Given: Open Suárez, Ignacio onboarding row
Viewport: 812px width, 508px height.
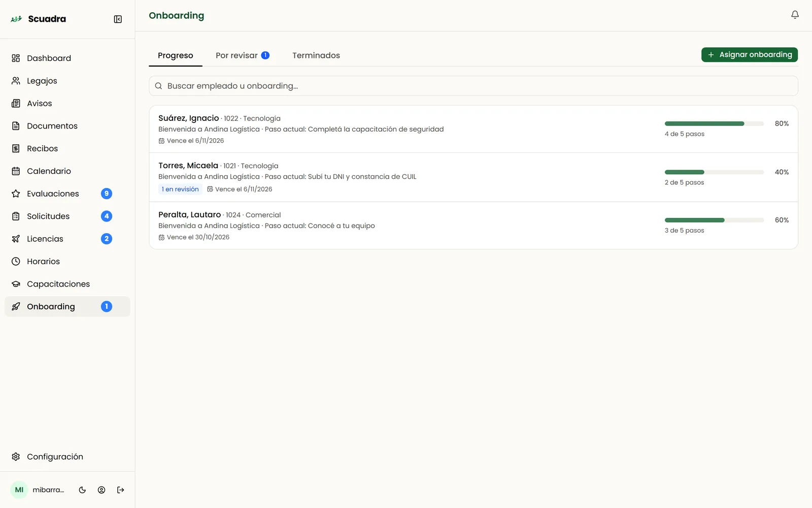Looking at the screenshot, I should tap(473, 129).
